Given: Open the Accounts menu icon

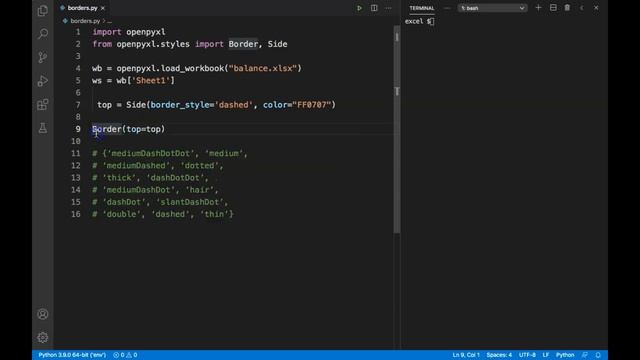Looking at the screenshot, I should pos(42,314).
